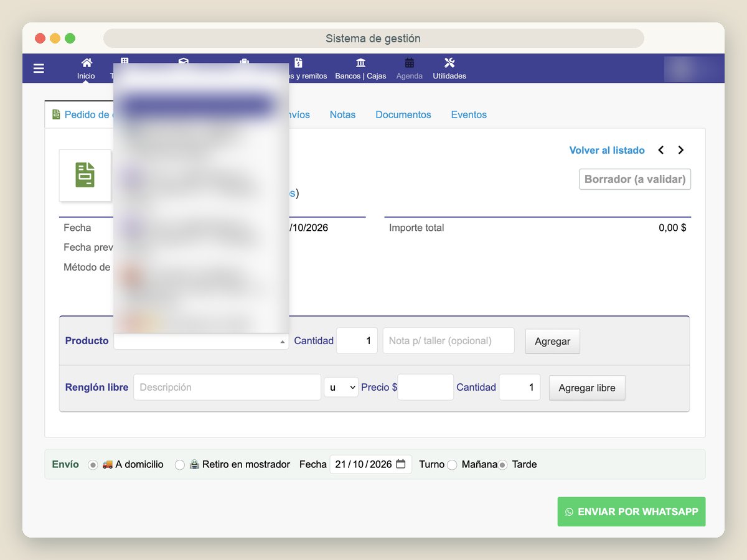
Task: Click the Agregar button
Action: pos(553,341)
